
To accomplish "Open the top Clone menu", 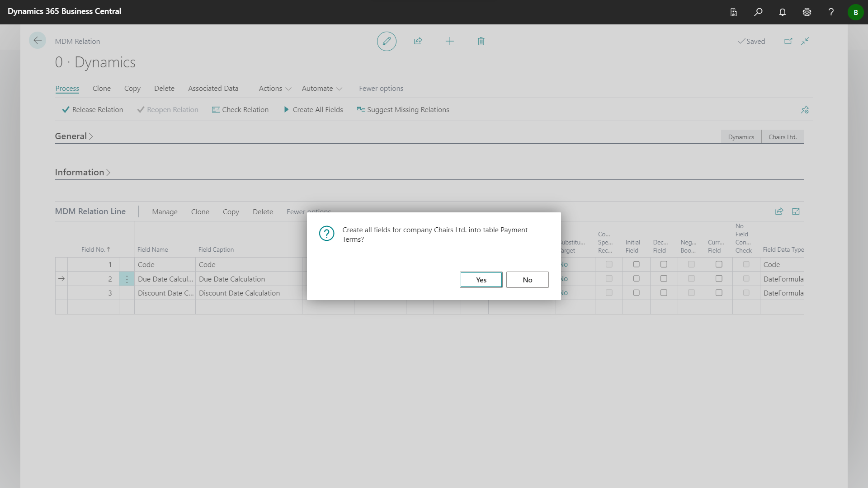I will (x=102, y=89).
